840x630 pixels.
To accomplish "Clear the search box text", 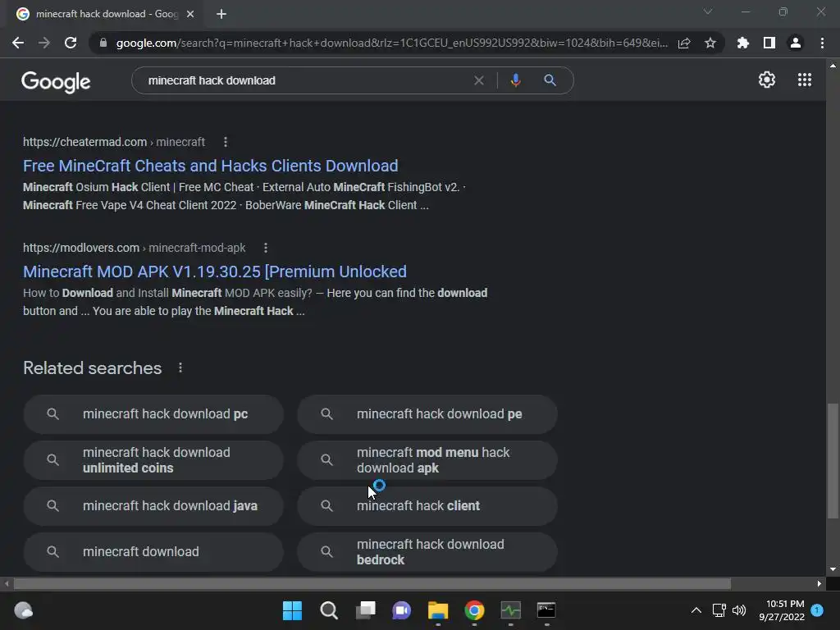I will (x=479, y=80).
